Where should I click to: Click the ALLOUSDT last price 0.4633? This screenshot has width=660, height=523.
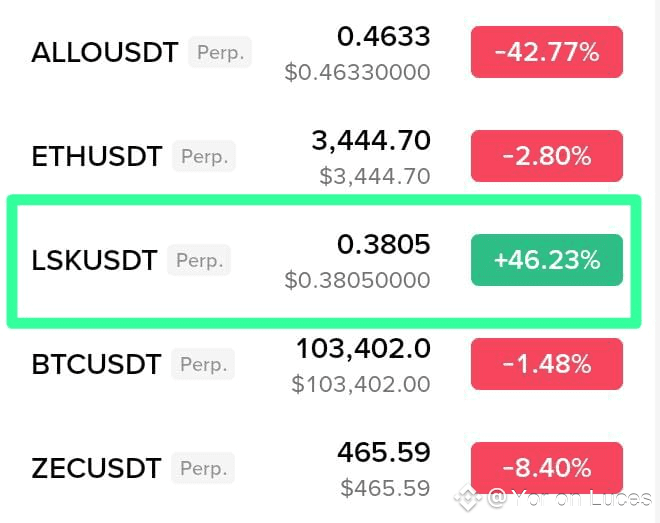pos(383,37)
